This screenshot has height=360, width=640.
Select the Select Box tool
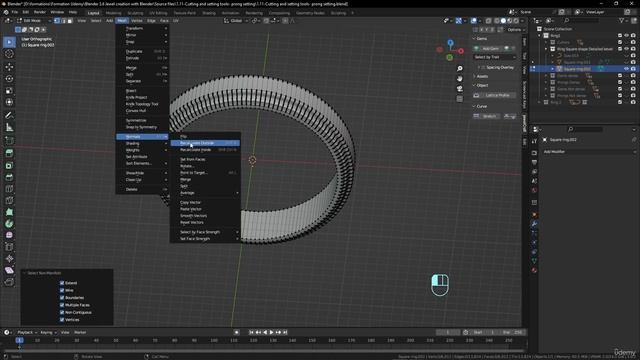9,42
